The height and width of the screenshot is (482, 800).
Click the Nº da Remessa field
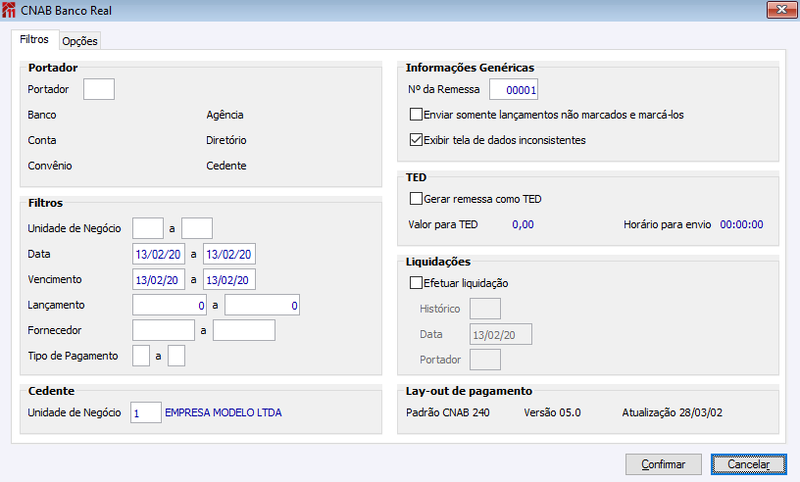tap(513, 89)
